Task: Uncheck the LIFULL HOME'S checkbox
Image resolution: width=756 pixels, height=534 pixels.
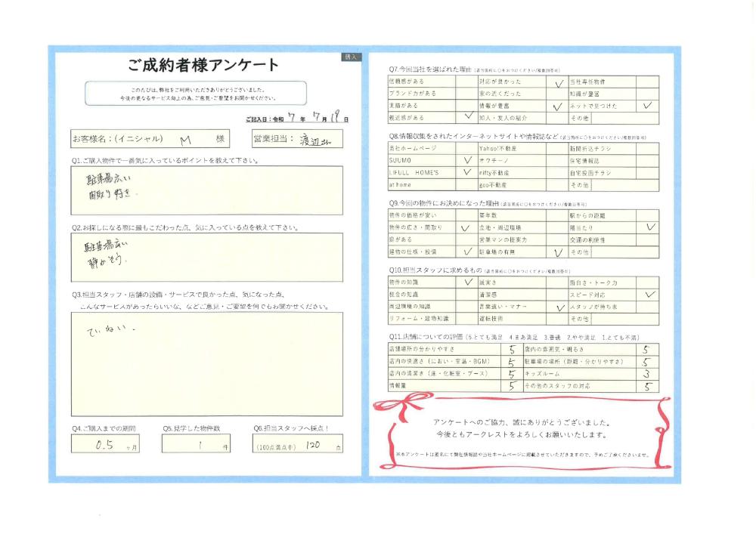Action: [x=465, y=172]
